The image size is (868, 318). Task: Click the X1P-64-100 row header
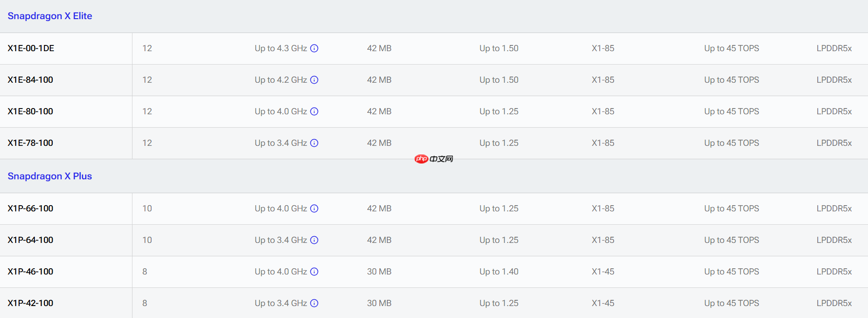(31, 240)
